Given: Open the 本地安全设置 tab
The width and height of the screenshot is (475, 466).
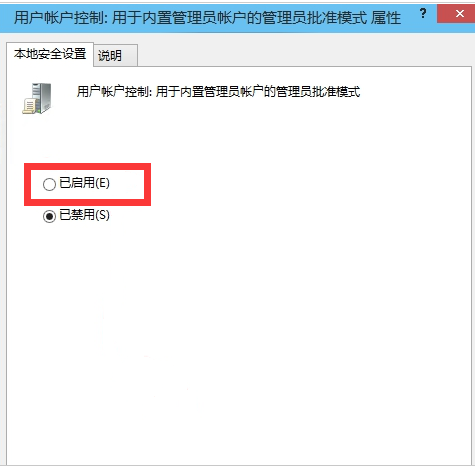Looking at the screenshot, I should click(x=50, y=54).
